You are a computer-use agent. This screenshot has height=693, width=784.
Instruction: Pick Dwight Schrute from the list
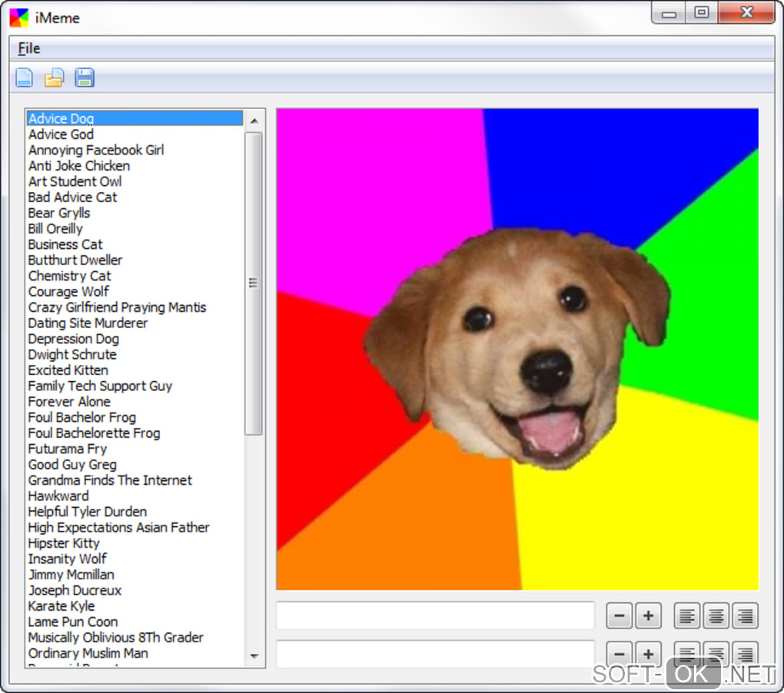click(x=135, y=355)
